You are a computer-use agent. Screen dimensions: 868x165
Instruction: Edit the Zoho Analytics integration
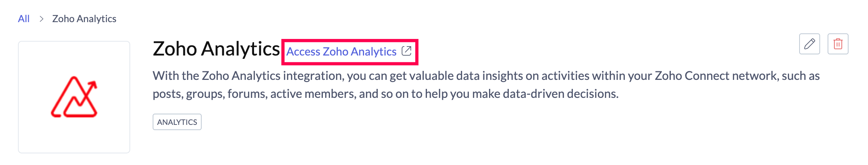click(x=809, y=44)
